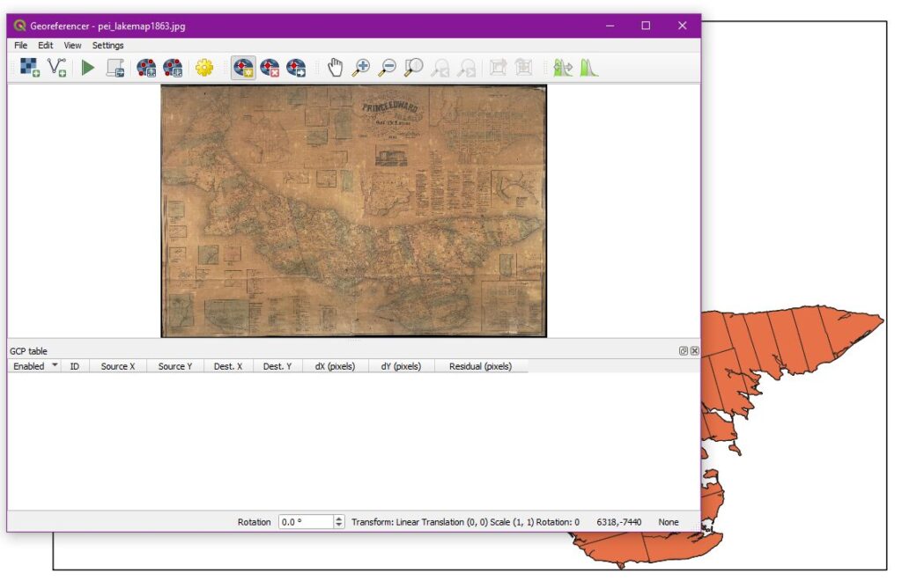Screen dimensions: 902x588
Task: Minimize the Georeferencer window
Action: (610, 26)
